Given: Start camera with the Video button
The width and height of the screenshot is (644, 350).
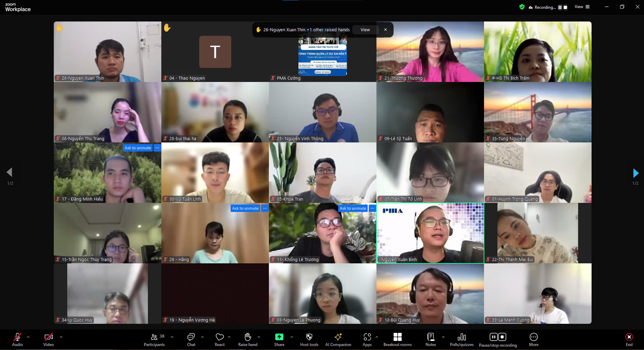Looking at the screenshot, I should [x=48, y=339].
